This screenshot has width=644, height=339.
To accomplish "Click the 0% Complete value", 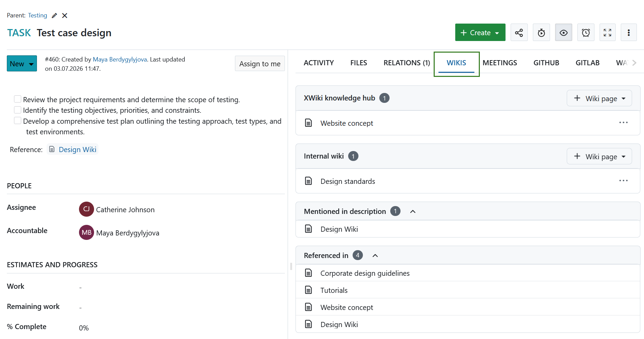I will click(x=84, y=328).
